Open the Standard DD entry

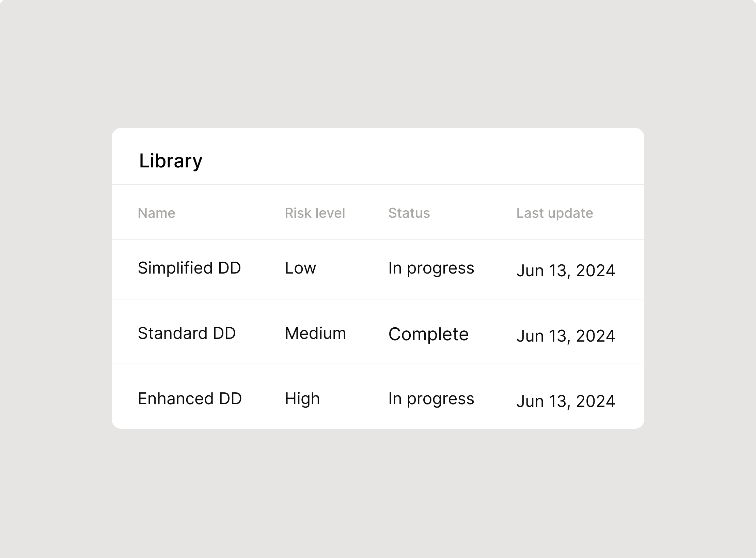pyautogui.click(x=187, y=333)
